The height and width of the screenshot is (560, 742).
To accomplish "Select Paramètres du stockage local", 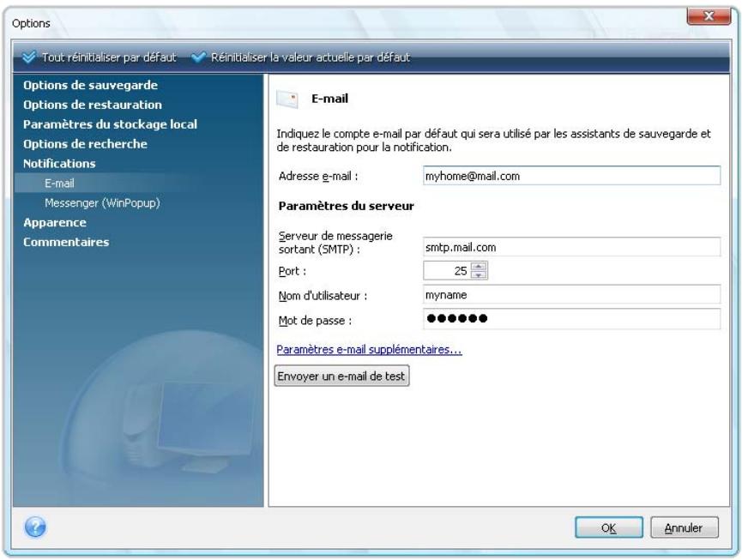I will pos(110,124).
